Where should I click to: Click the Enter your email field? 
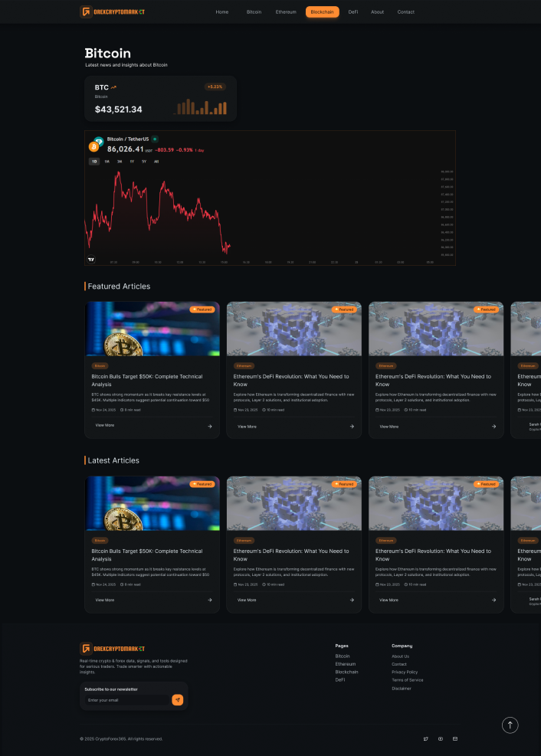point(127,700)
